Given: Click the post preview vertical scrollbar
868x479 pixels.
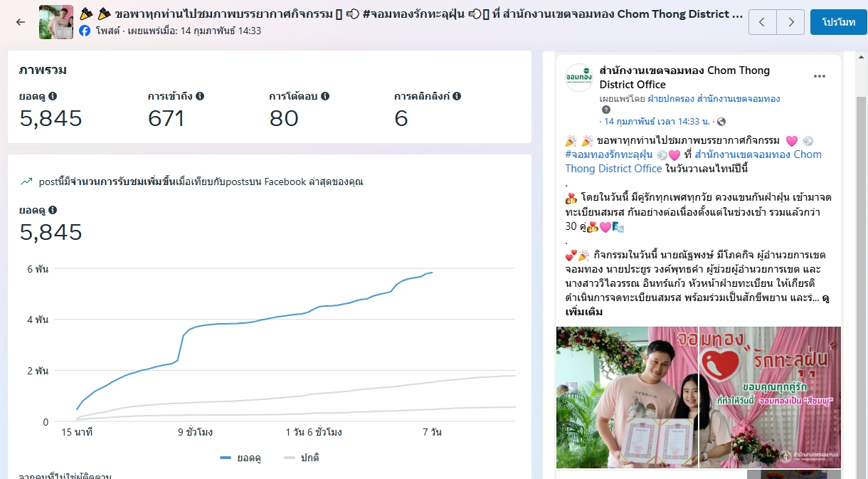Looking at the screenshot, I should click(x=860, y=285).
